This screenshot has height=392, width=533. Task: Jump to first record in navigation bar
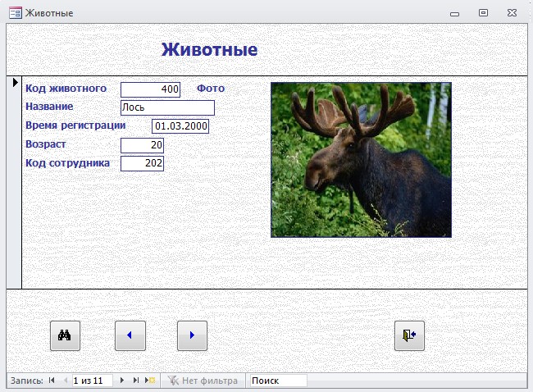coord(52,380)
